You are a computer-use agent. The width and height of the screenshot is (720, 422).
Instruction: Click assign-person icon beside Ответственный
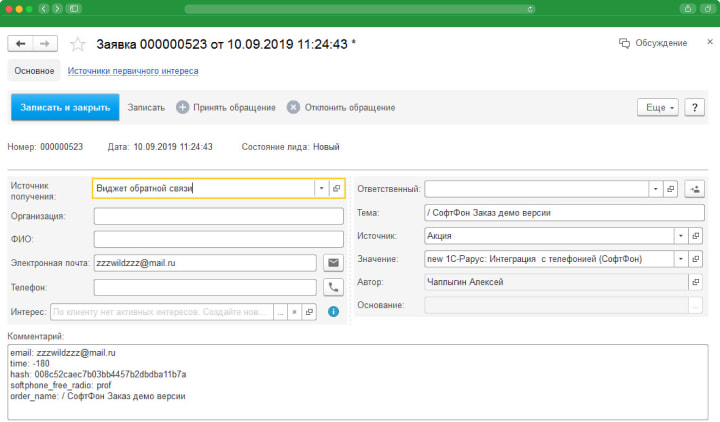(x=696, y=188)
